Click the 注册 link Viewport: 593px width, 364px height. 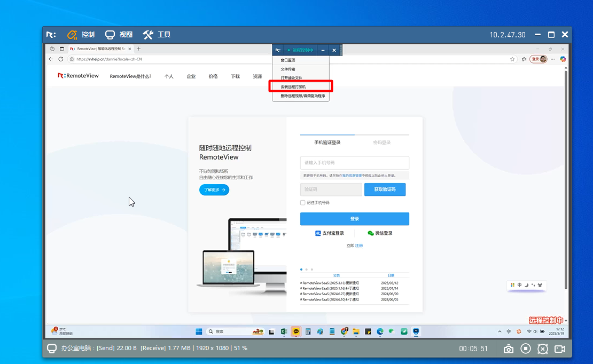tap(359, 246)
